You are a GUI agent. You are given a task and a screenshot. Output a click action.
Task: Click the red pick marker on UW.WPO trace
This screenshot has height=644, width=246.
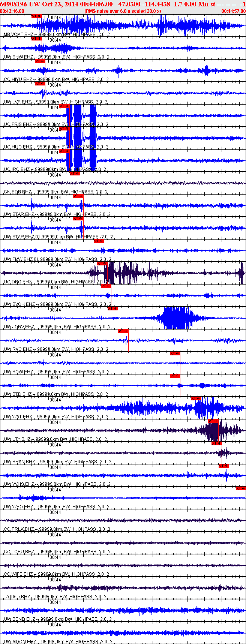pos(240,488)
